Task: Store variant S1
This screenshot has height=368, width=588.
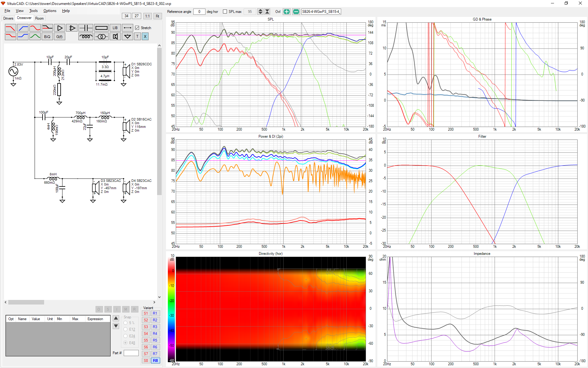Action: click(146, 313)
